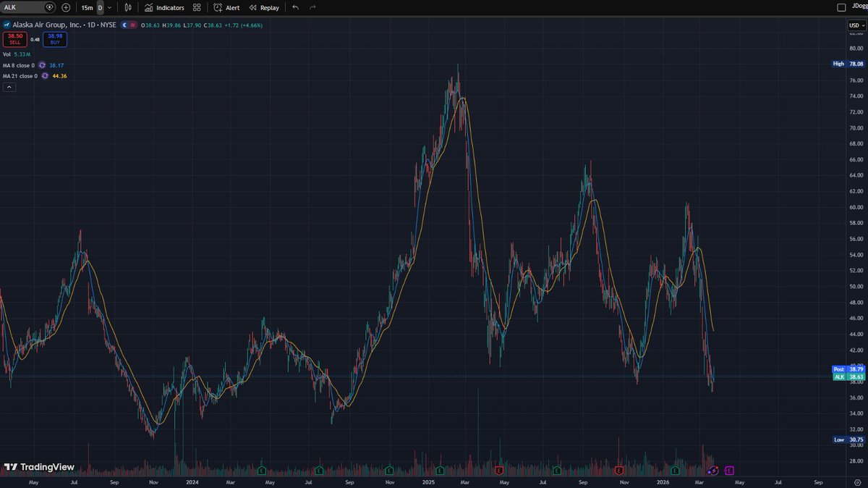Click the purple icon next to MA 8

[43, 65]
